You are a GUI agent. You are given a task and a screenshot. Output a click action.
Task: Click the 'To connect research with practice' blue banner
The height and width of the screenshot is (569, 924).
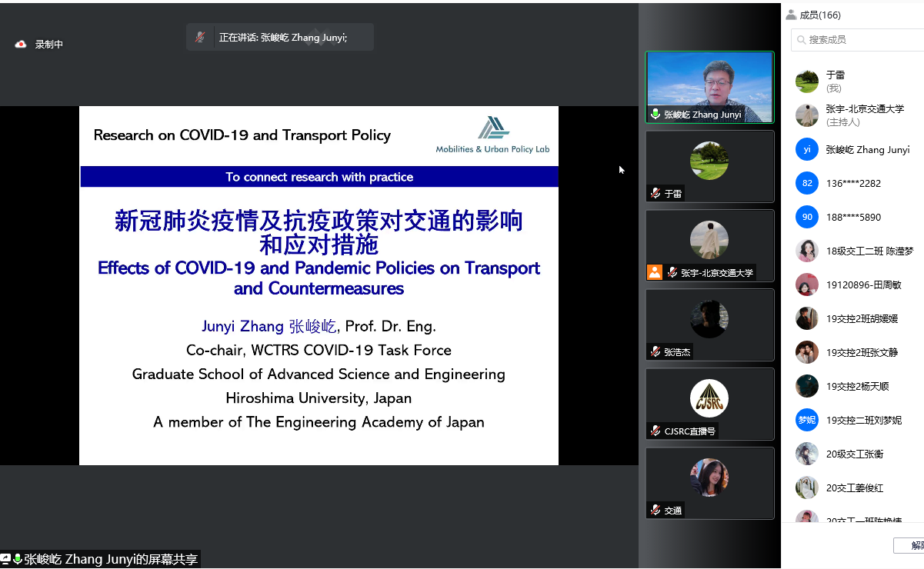pos(319,177)
